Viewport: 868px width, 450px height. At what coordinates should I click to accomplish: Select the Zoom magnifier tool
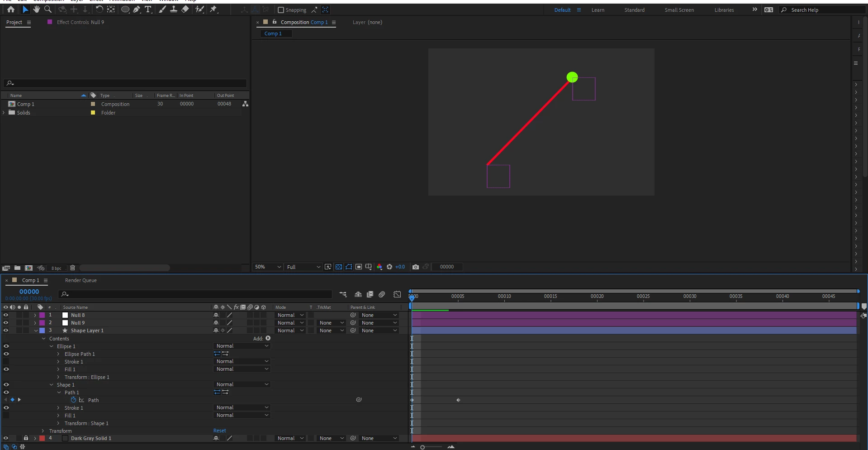point(47,10)
